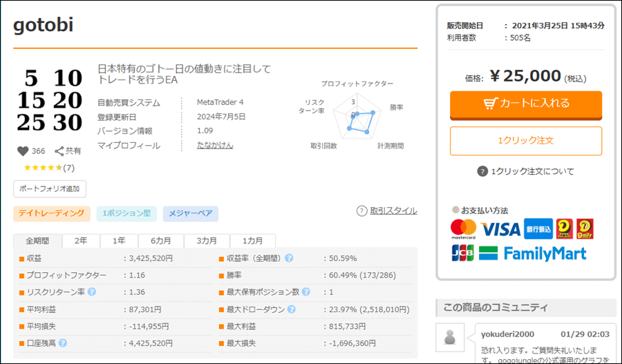The image size is (622, 364).
Task: Select the 全期間 period tab
Action: click(37, 241)
